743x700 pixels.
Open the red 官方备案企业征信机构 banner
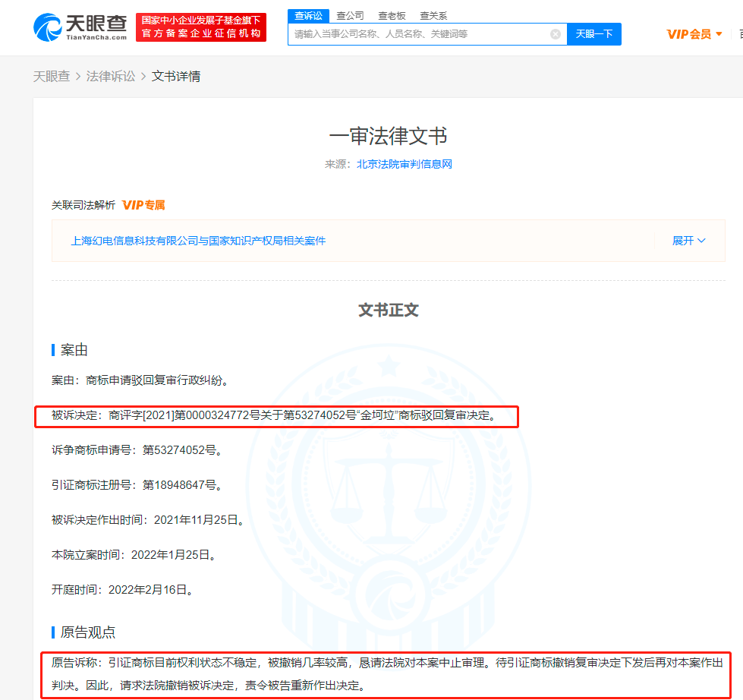click(201, 27)
